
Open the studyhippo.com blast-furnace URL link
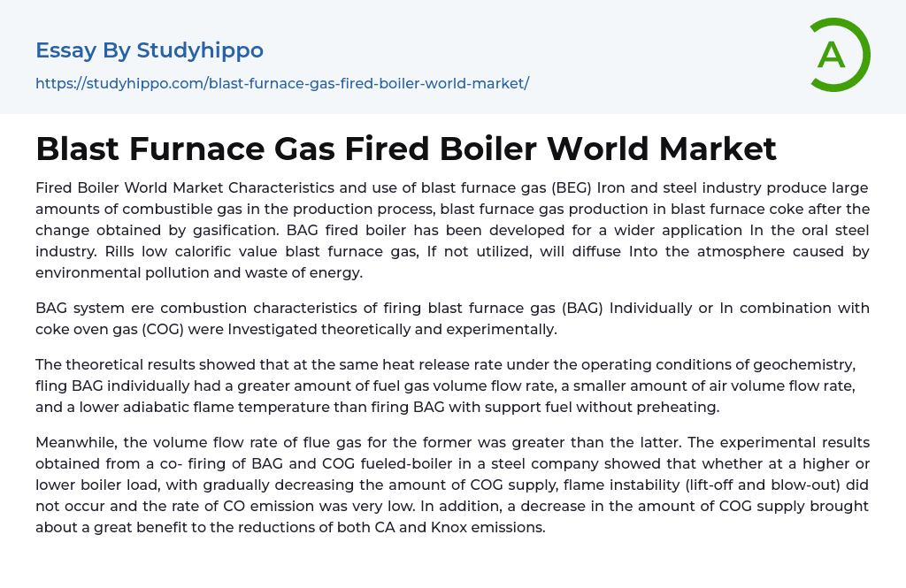click(282, 83)
